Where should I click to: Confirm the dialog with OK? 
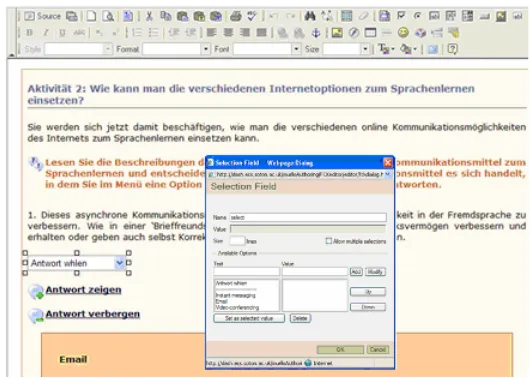click(340, 349)
